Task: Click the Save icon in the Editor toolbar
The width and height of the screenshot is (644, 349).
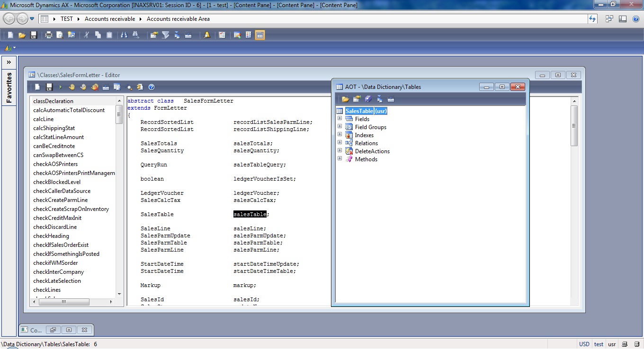Action: click(49, 87)
